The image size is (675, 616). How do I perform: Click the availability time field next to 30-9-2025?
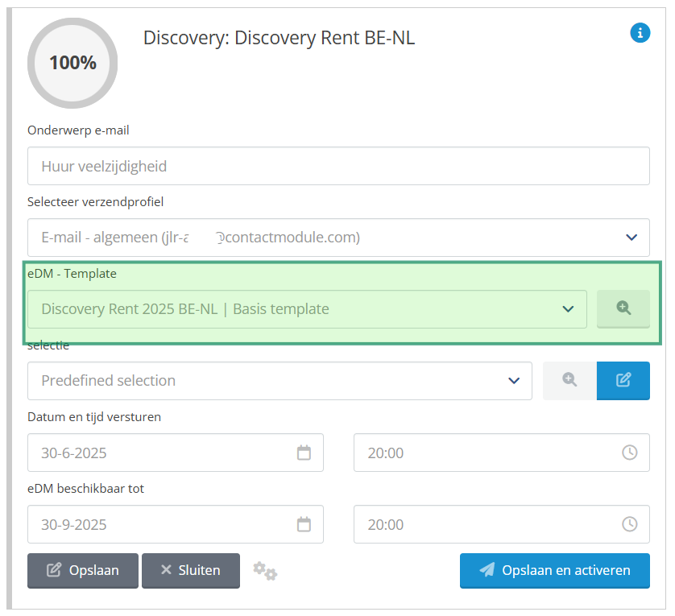point(502,524)
